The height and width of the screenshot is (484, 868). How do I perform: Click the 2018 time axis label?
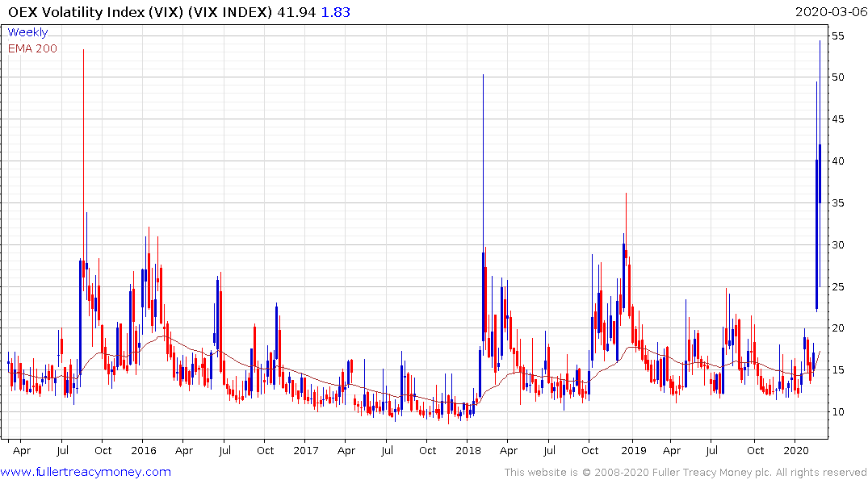click(x=468, y=450)
